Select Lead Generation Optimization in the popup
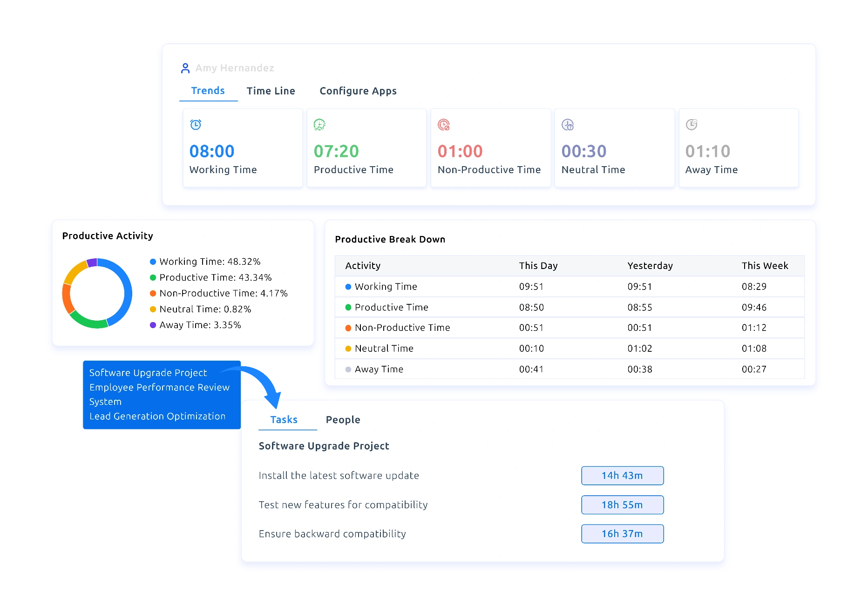The height and width of the screenshot is (605, 868). [x=157, y=416]
